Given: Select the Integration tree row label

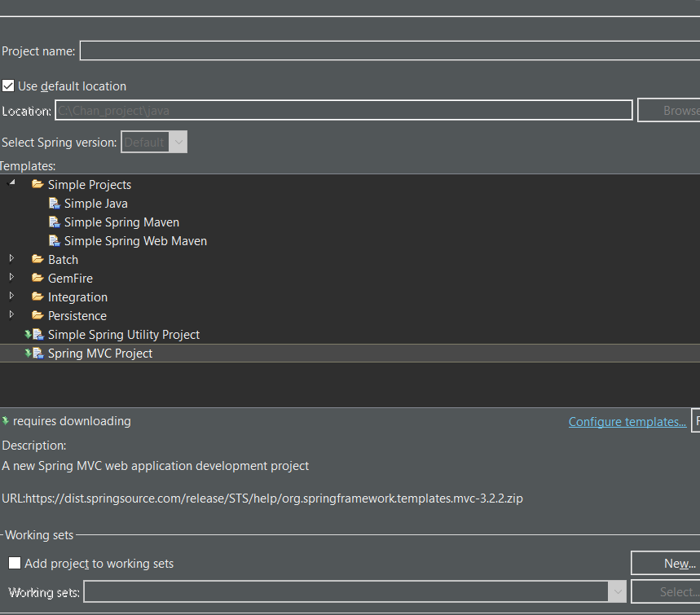Looking at the screenshot, I should [77, 297].
